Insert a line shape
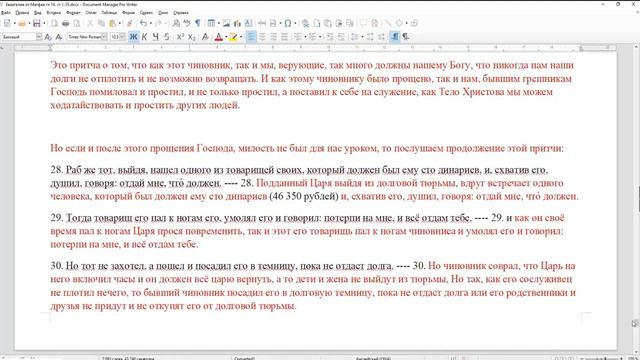 [388, 24]
